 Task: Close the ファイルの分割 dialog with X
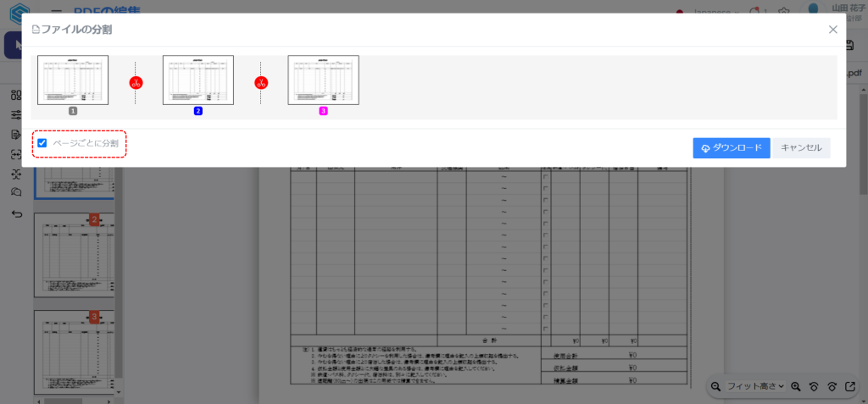click(833, 30)
